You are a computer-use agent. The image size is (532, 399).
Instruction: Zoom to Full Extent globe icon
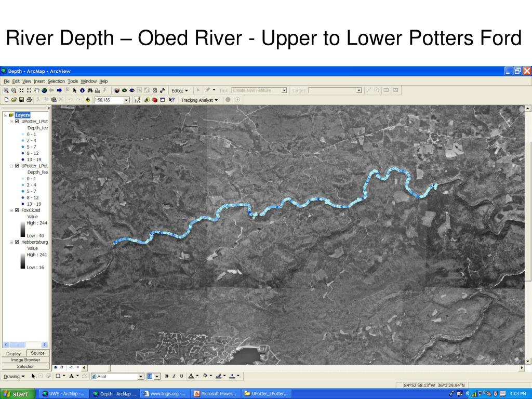(44, 90)
